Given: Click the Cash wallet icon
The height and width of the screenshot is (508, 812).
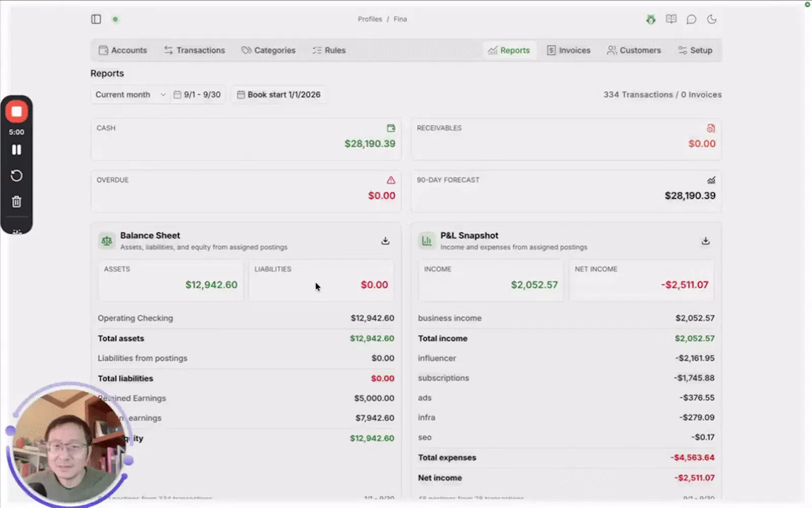Looking at the screenshot, I should point(391,128).
